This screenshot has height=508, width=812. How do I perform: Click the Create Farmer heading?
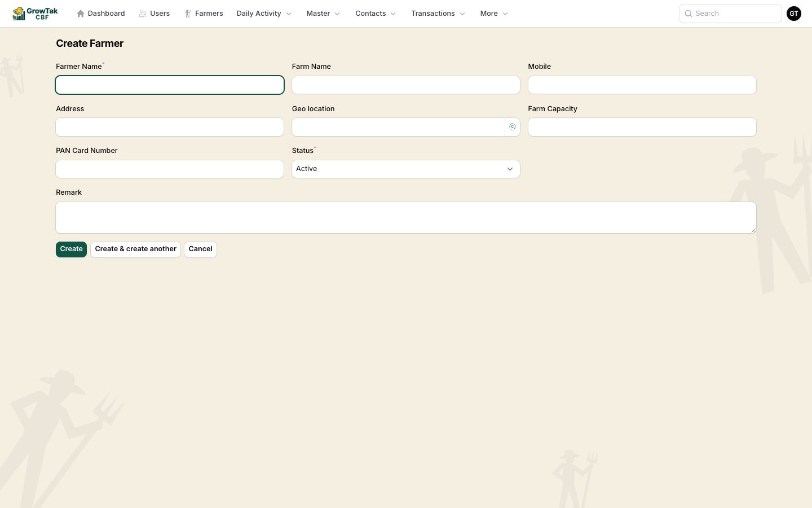[90, 43]
